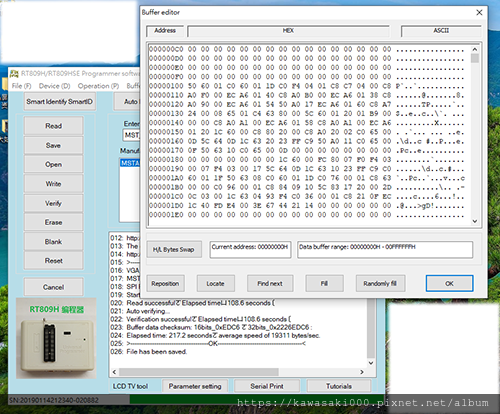500x414 pixels.
Task: Select hex row at address 00000150
Action: point(306,132)
